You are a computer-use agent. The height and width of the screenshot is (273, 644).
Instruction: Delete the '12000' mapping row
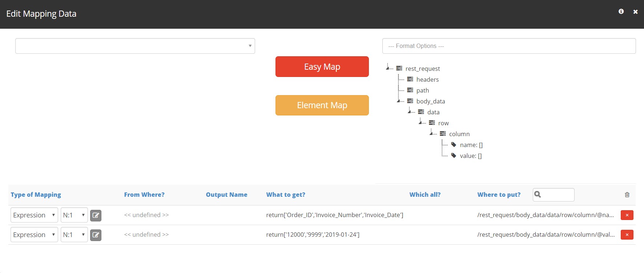627,235
